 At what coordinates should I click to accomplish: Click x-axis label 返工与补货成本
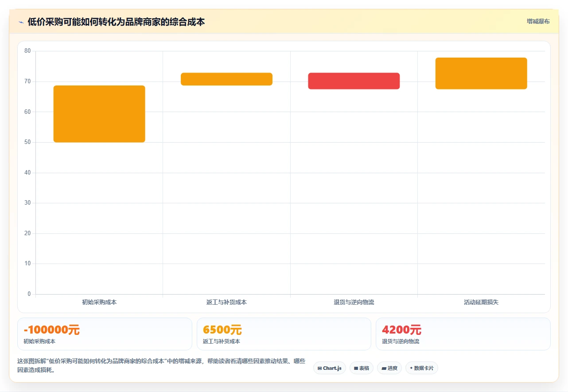point(226,302)
